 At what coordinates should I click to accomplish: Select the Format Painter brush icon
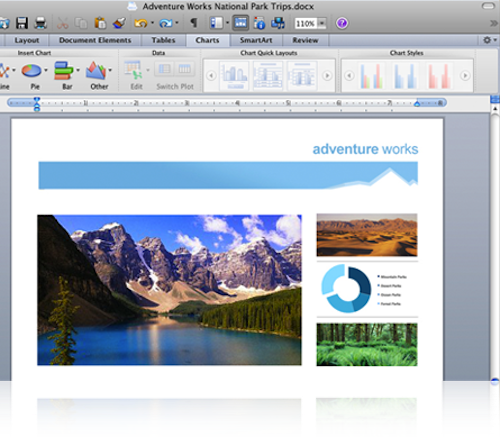pyautogui.click(x=119, y=23)
